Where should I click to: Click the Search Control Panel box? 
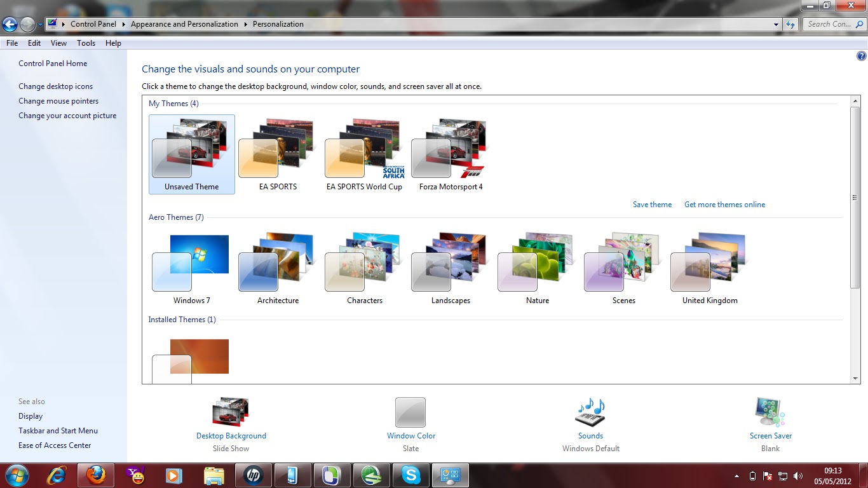click(833, 24)
